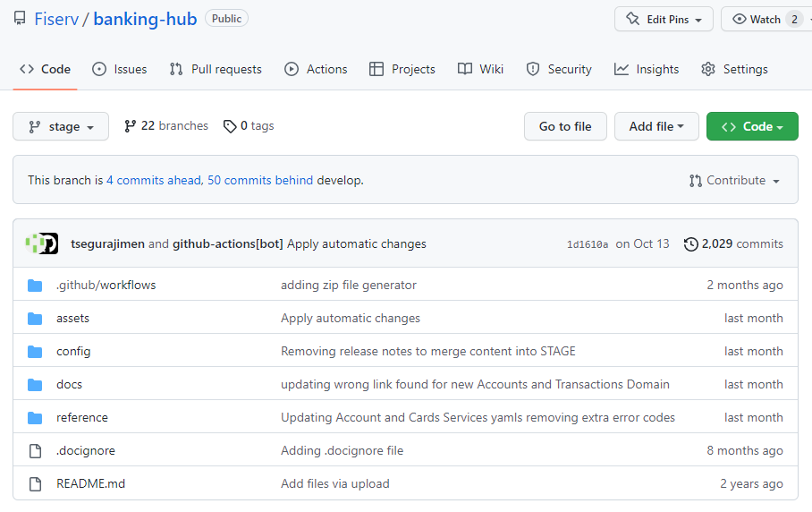Open the reference folder
This screenshot has width=812, height=512.
coord(81,418)
